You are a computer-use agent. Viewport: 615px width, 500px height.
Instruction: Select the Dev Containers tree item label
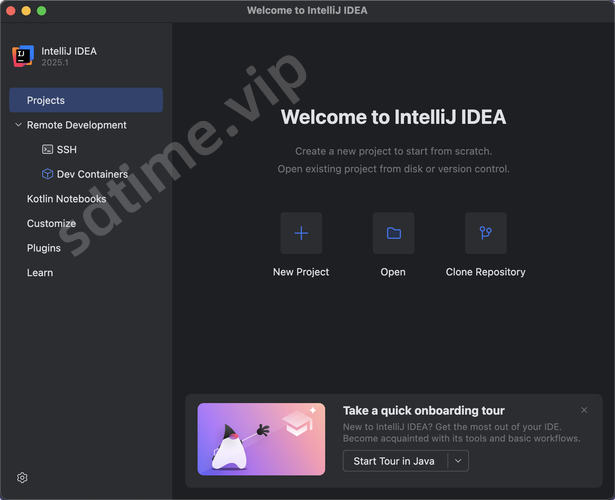[92, 174]
